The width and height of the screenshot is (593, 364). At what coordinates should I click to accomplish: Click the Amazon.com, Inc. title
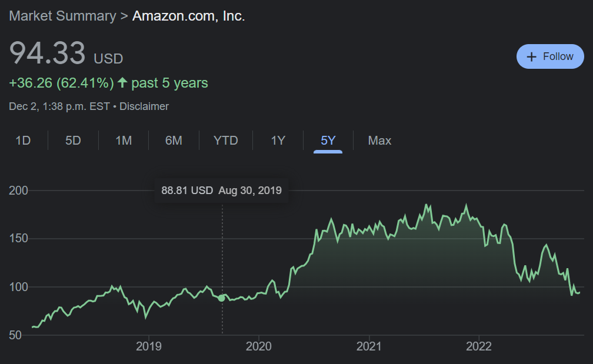[x=189, y=16]
